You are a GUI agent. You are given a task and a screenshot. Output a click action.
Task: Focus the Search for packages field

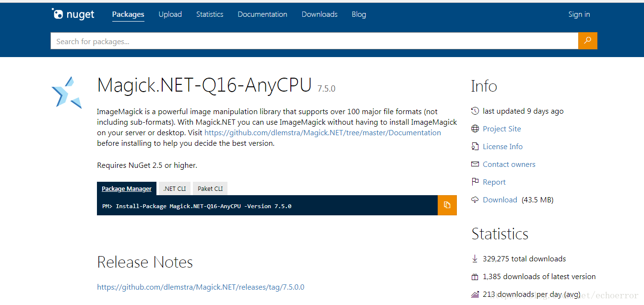314,41
